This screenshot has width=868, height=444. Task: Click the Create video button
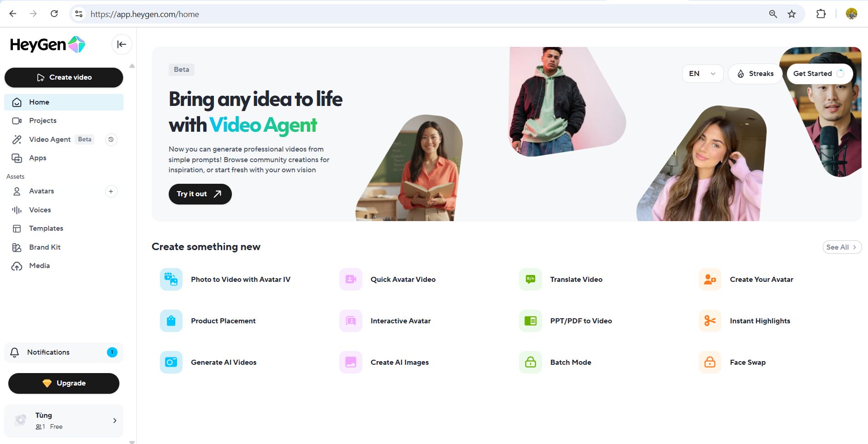coord(64,77)
